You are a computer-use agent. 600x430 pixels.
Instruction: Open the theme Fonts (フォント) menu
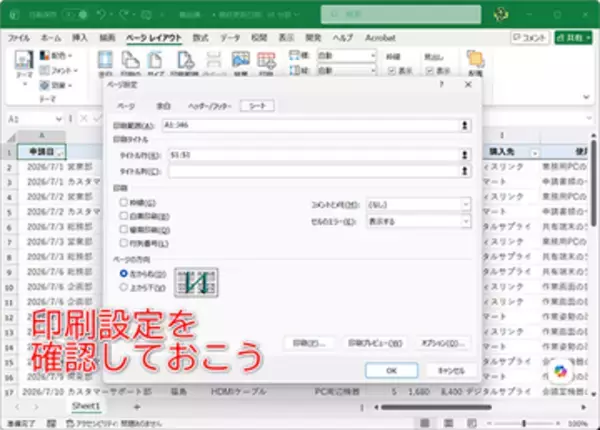click(x=59, y=70)
